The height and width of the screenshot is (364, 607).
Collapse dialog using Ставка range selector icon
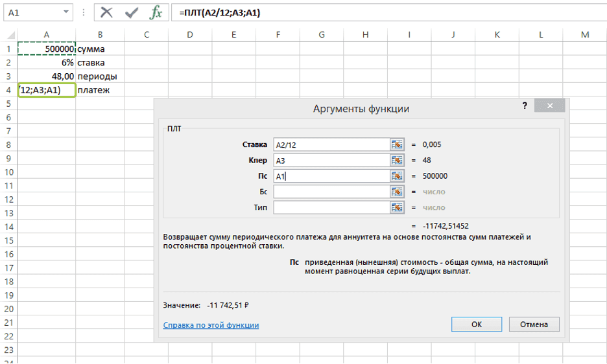coord(397,144)
